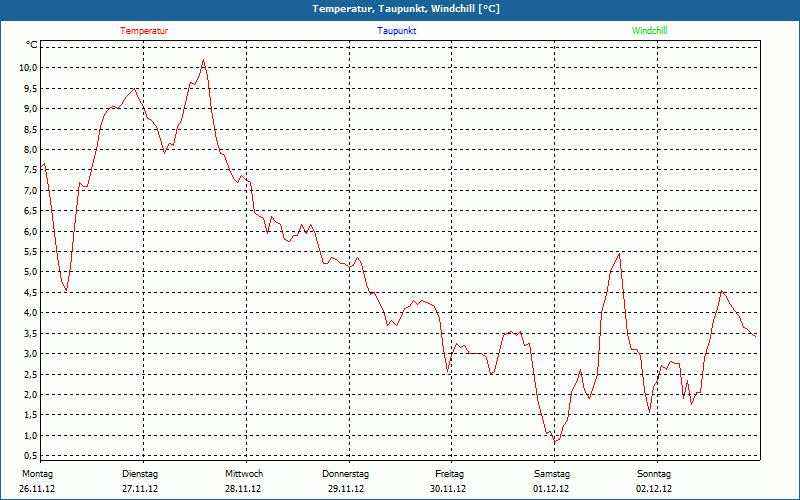Click the 5,0 y-axis value

[x=31, y=272]
